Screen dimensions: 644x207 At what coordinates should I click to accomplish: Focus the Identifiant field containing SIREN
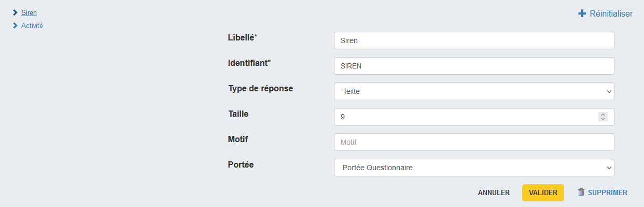pos(474,66)
